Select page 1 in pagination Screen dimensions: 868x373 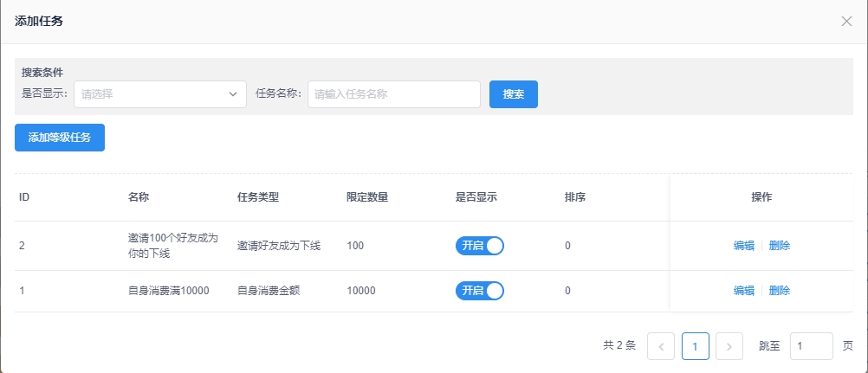(696, 346)
